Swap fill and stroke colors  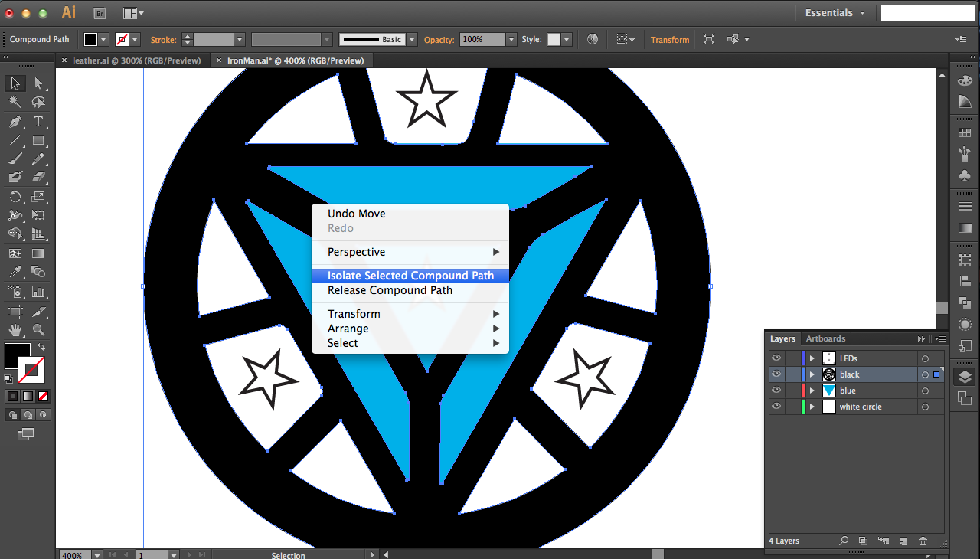(41, 347)
